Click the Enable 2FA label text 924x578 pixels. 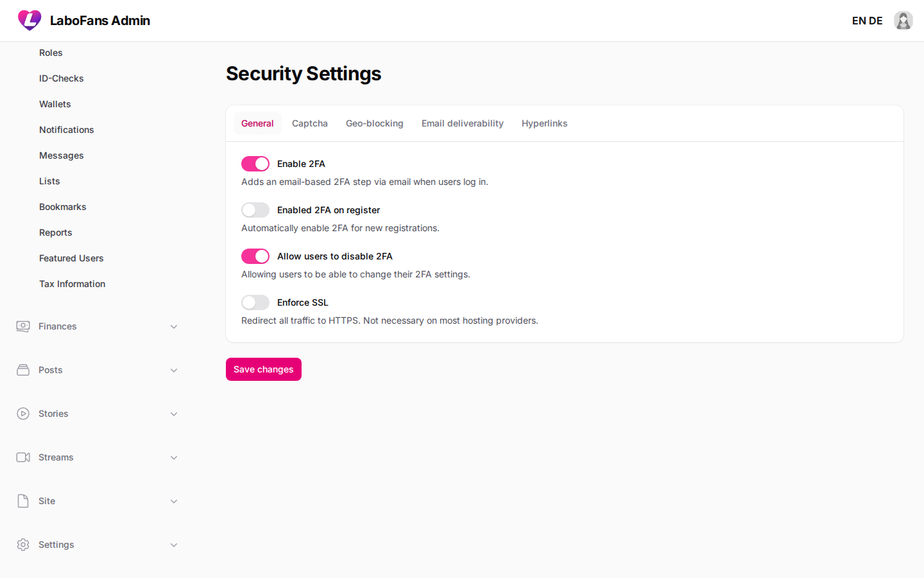(301, 164)
